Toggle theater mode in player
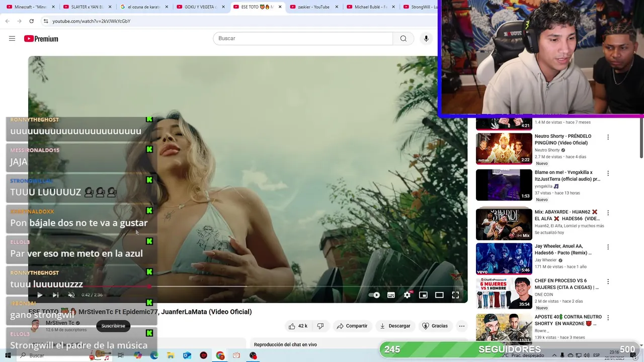 (439, 295)
